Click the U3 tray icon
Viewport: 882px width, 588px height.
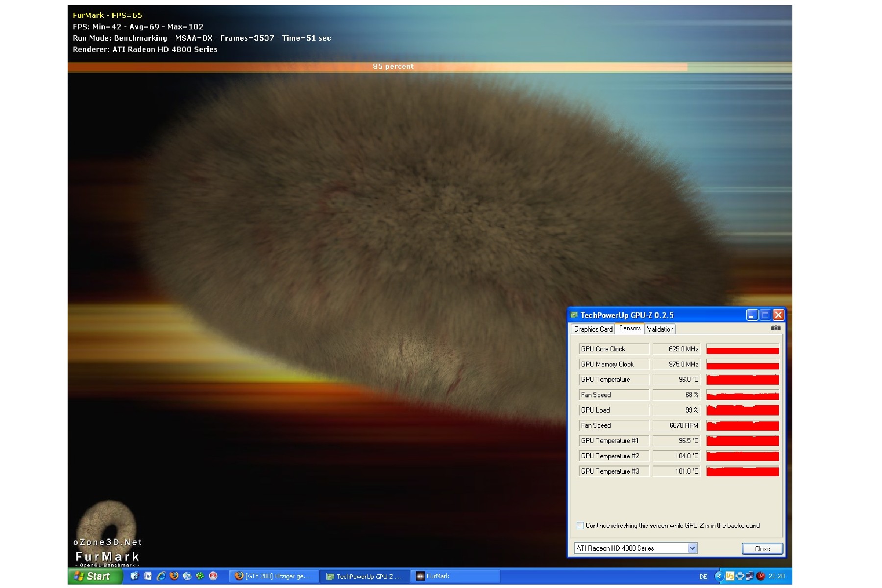click(730, 576)
